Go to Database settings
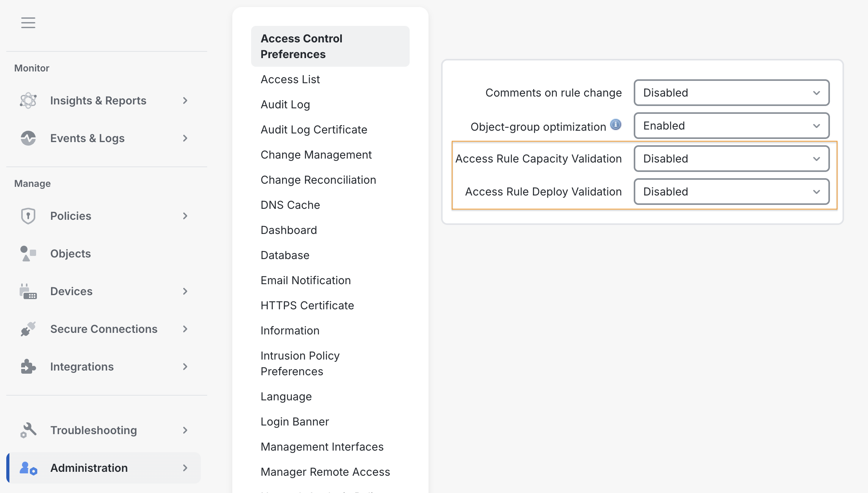 pyautogui.click(x=285, y=255)
